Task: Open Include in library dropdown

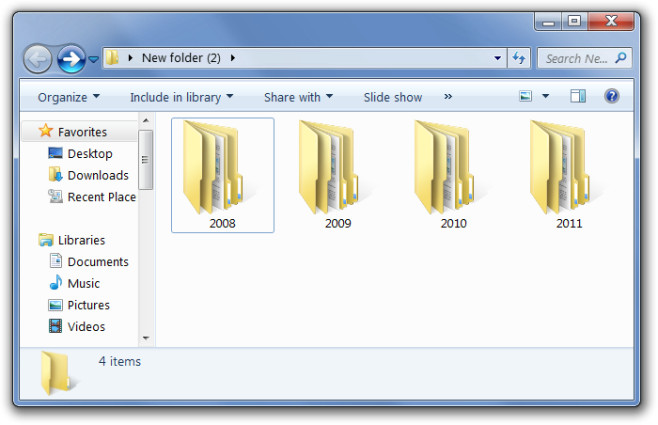Action: 181,97
